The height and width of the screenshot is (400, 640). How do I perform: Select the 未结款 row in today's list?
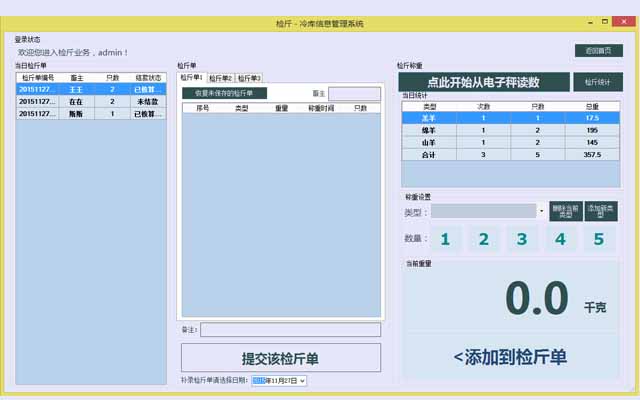(90, 101)
